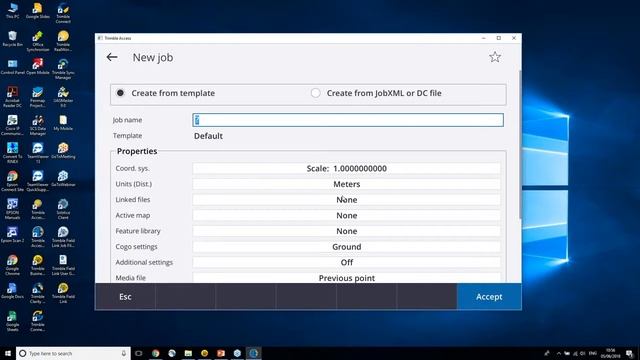Image resolution: width=640 pixels, height=360 pixels.
Task: Click the New job form scrollbar
Action: (x=520, y=145)
